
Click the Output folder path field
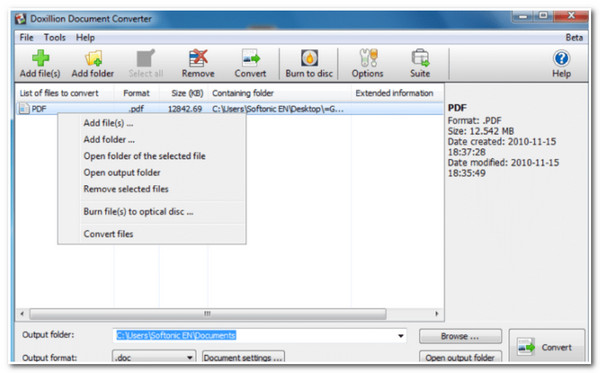[259, 336]
